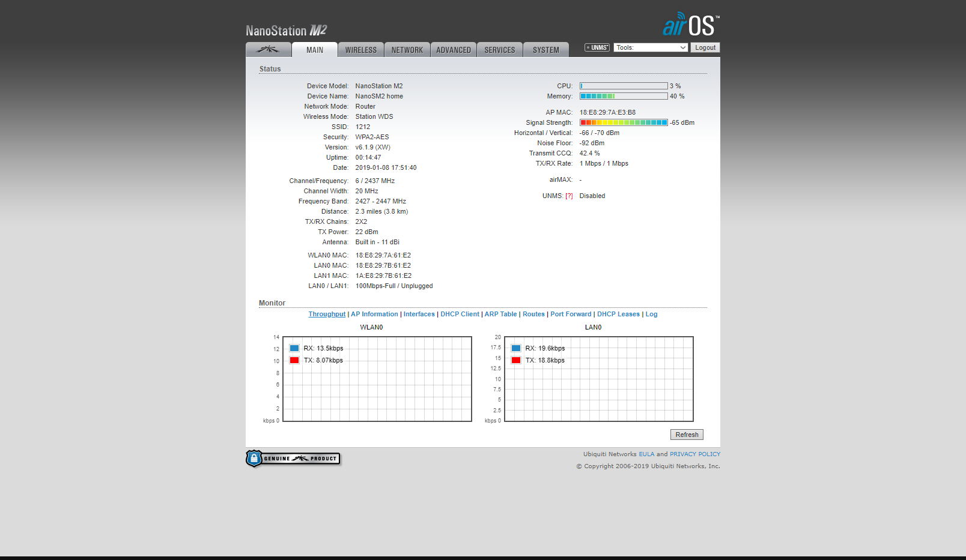The width and height of the screenshot is (966, 560).
Task: Click the CPU usage bar
Action: click(624, 86)
